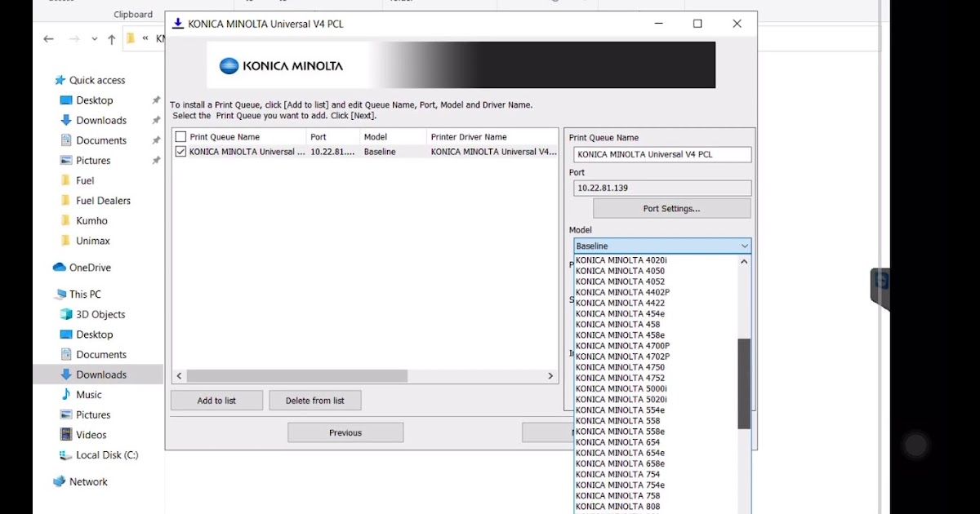Open the Kumho folder
Image resolution: width=980 pixels, height=514 pixels.
point(91,220)
